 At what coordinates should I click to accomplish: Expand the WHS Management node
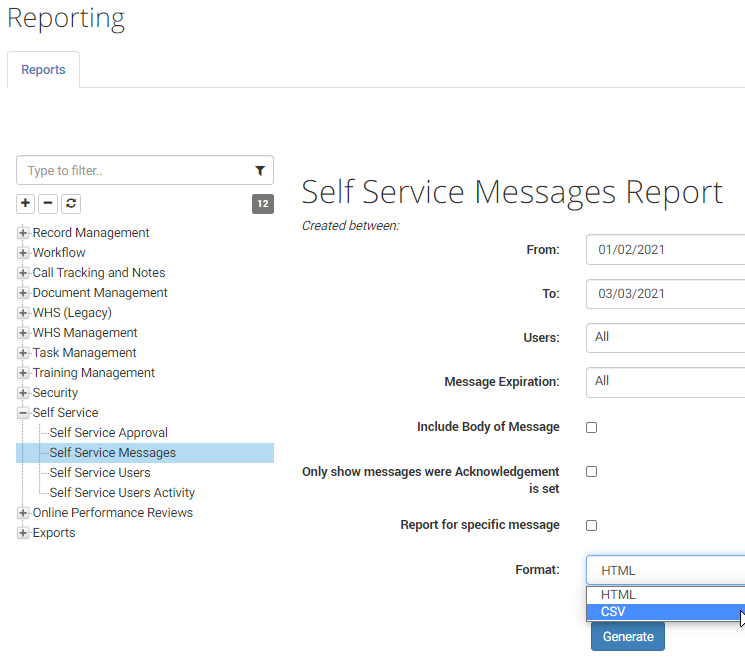click(22, 333)
